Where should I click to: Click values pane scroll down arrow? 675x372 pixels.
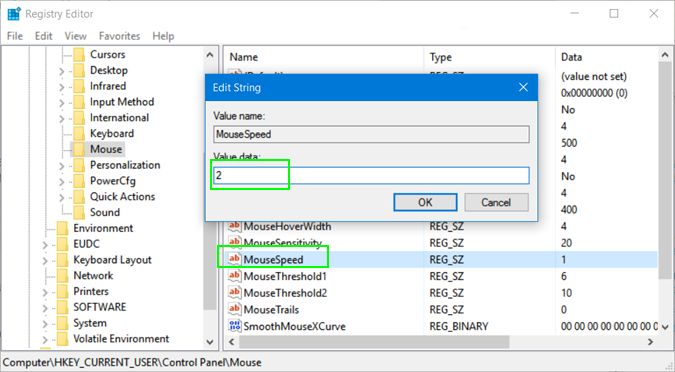pos(665,327)
